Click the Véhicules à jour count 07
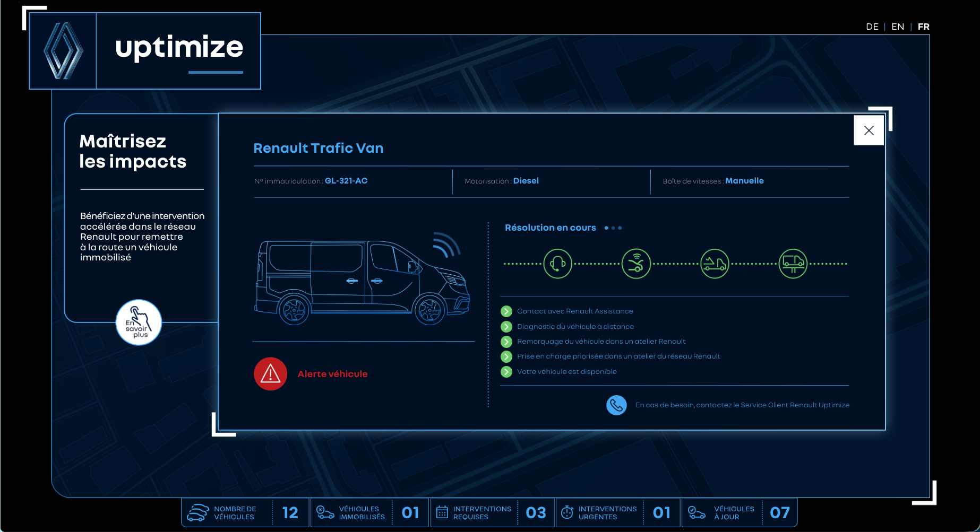This screenshot has height=532, width=980. (x=780, y=512)
